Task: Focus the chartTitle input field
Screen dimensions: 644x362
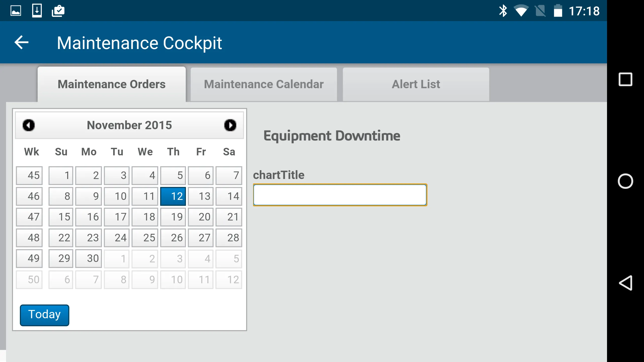Action: (340, 195)
